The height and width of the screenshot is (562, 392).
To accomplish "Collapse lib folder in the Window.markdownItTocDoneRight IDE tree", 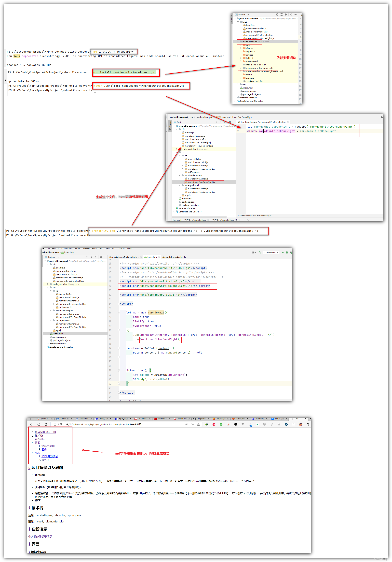I will click(x=179, y=155).
